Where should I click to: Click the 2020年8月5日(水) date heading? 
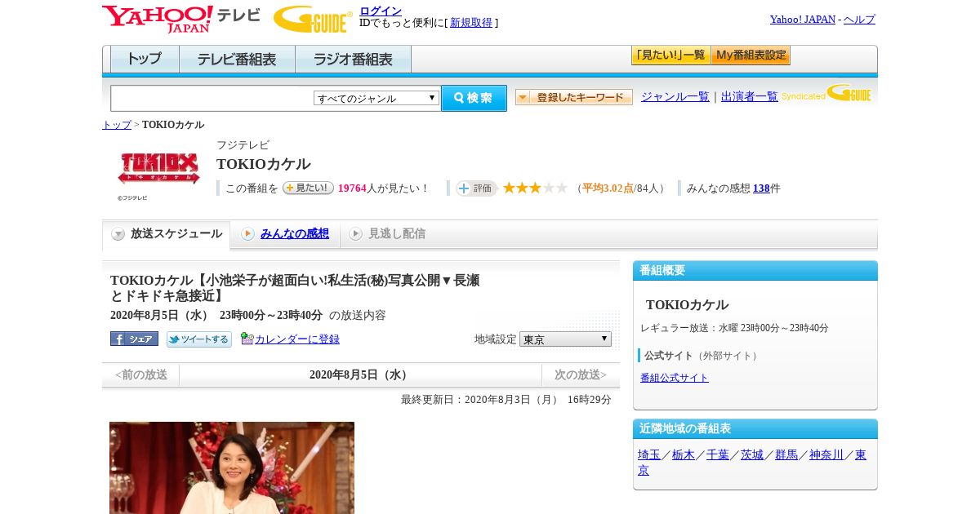(360, 375)
